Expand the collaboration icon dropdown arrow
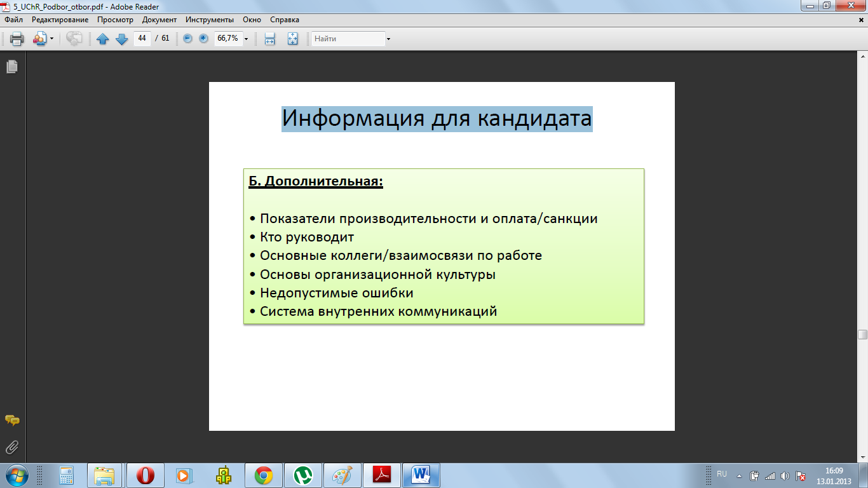This screenshot has height=488, width=868. click(x=51, y=39)
